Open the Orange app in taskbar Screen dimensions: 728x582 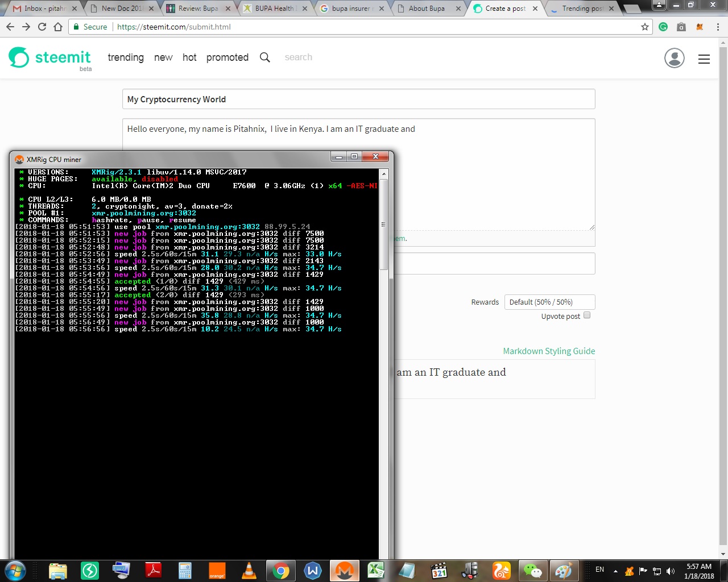click(217, 571)
